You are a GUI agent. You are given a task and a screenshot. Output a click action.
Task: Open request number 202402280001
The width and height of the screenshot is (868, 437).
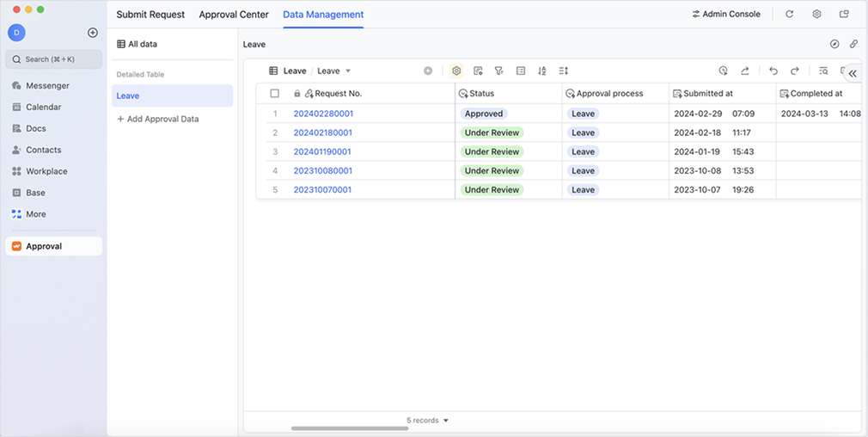tap(323, 114)
